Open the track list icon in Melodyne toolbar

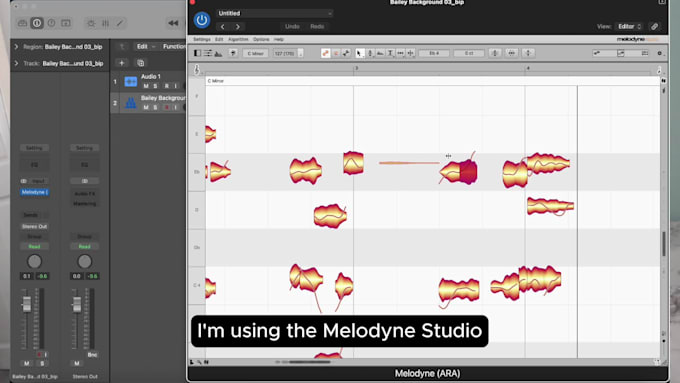click(x=208, y=53)
